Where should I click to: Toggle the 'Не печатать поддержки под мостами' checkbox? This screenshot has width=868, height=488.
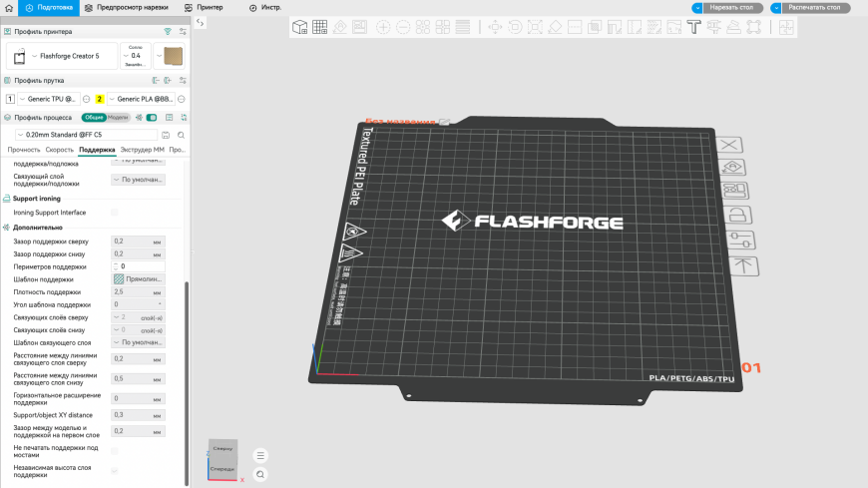[x=114, y=451]
